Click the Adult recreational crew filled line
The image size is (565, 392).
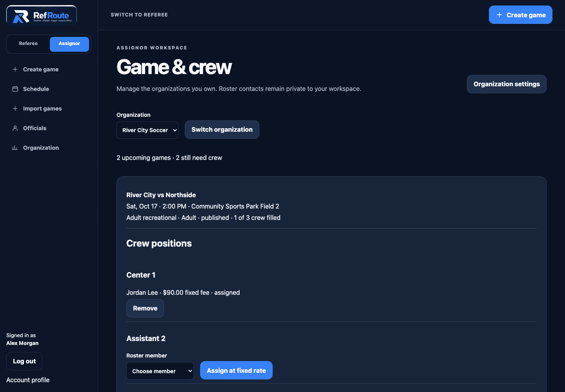click(203, 218)
